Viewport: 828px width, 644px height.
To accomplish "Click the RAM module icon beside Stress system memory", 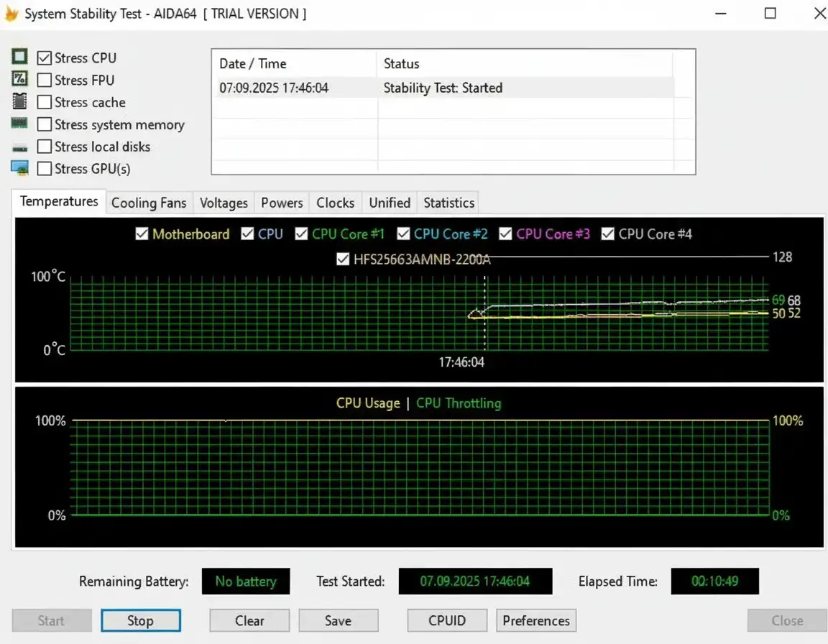I will click(x=19, y=123).
